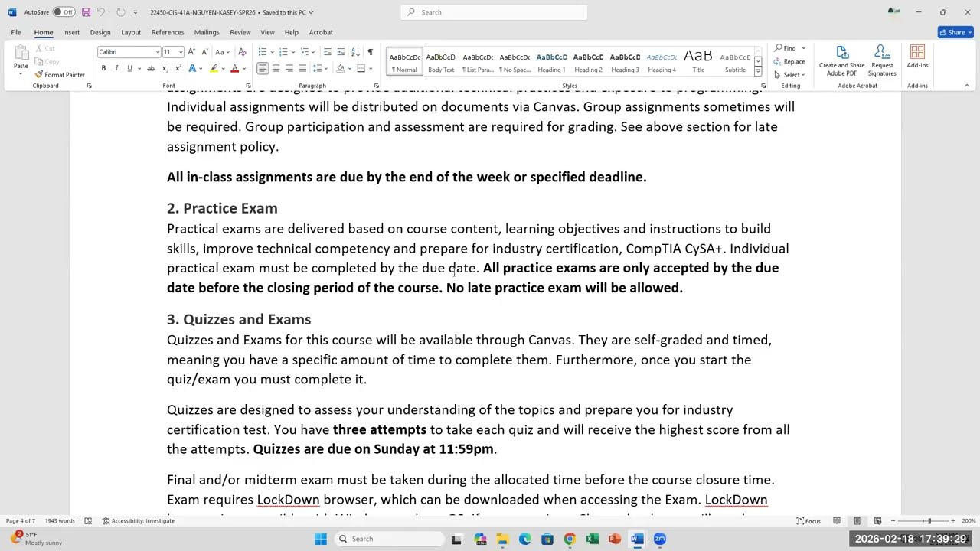Click Line and Paragraph Spacing icon
The image size is (980, 551).
[318, 69]
